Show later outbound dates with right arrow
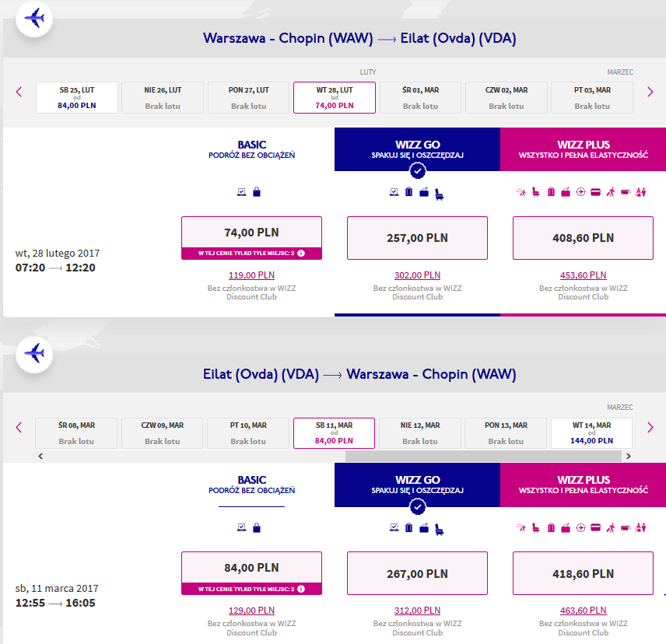Viewport: 666px width, 644px height. click(650, 92)
